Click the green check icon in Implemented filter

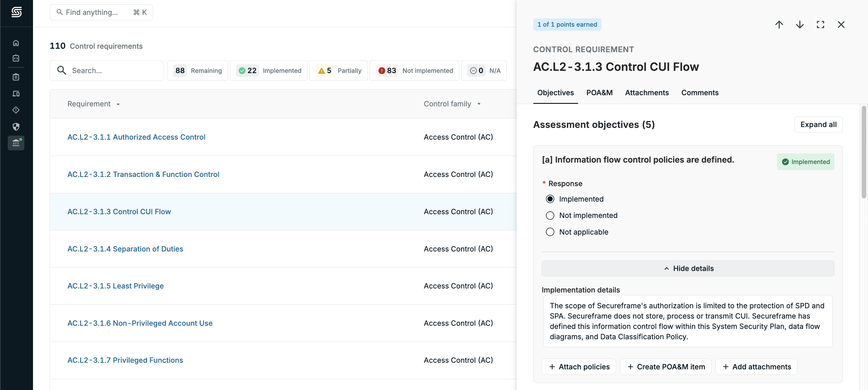click(242, 71)
